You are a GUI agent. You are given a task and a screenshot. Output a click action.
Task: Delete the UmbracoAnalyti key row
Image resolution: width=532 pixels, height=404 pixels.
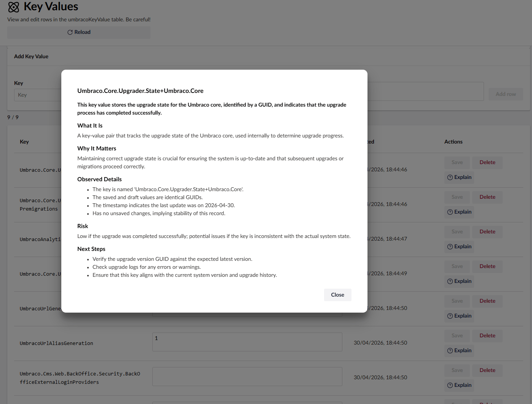[x=487, y=232]
